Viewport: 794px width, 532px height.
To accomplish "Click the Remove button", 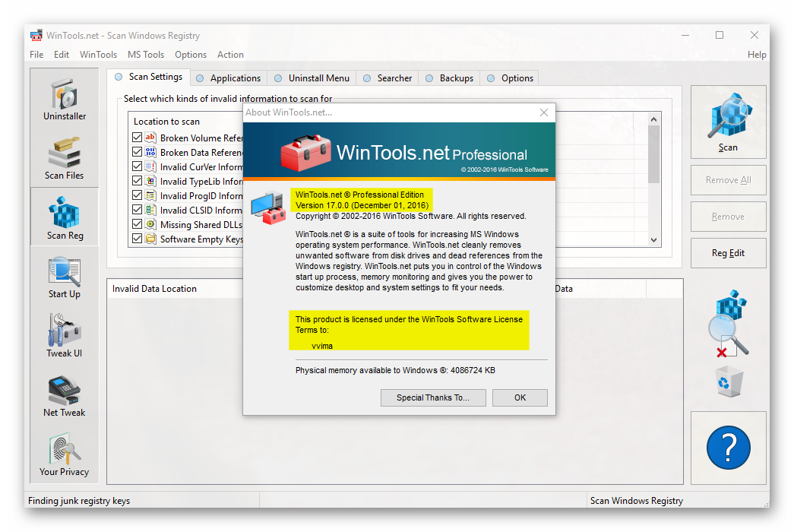I will [728, 217].
